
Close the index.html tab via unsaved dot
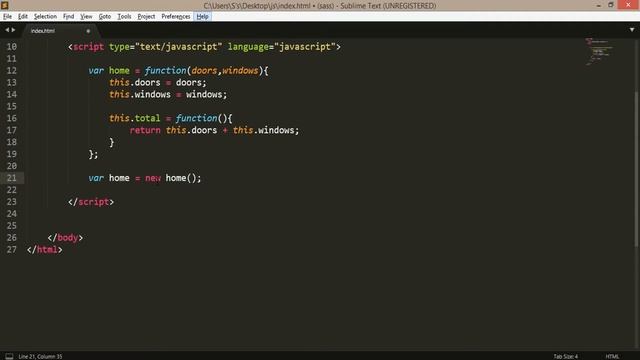[x=88, y=31]
